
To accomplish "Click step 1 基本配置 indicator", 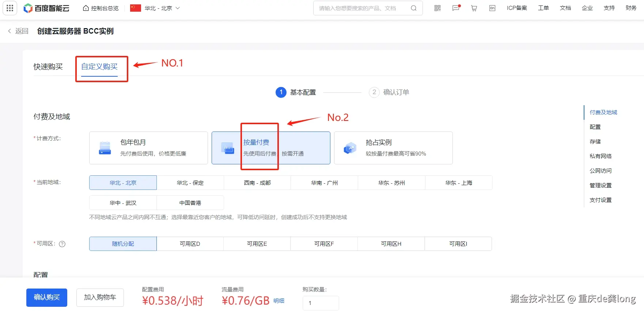I will point(296,92).
